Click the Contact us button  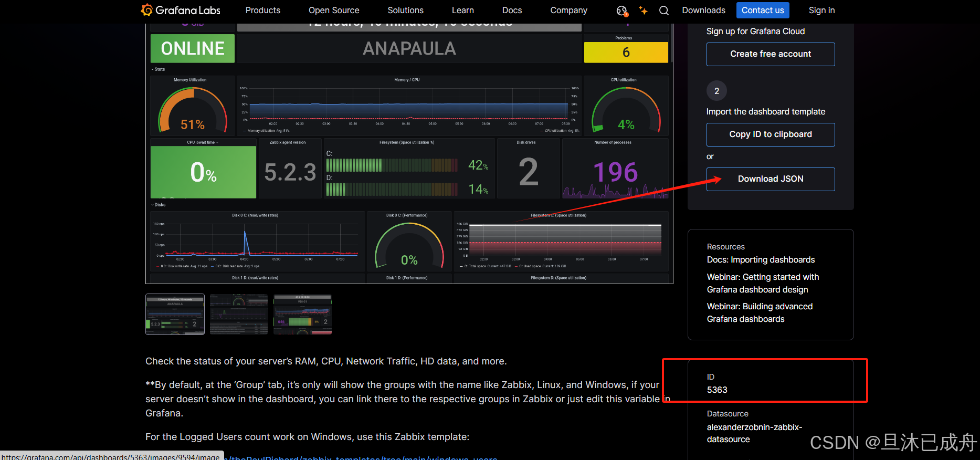click(763, 10)
